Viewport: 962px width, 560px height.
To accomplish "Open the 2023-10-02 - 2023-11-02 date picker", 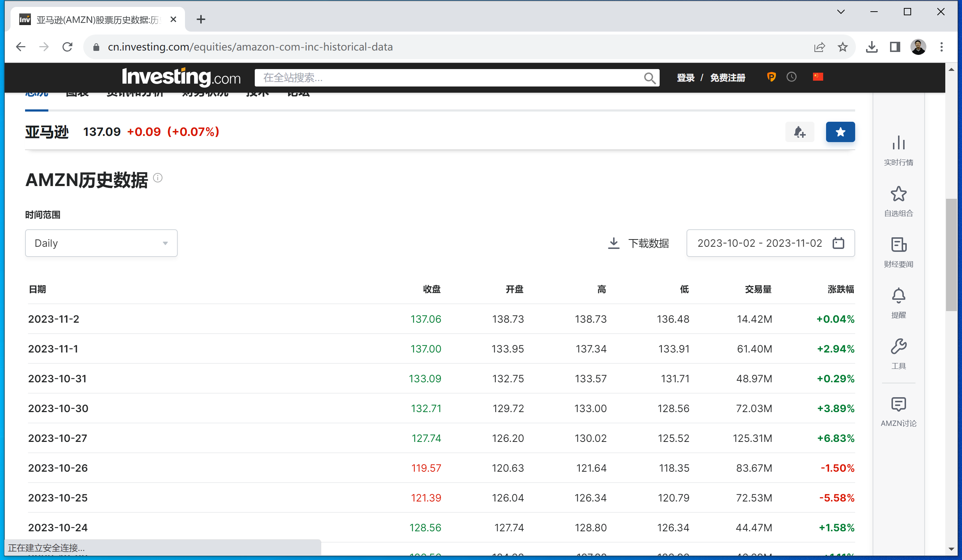I will 770,243.
